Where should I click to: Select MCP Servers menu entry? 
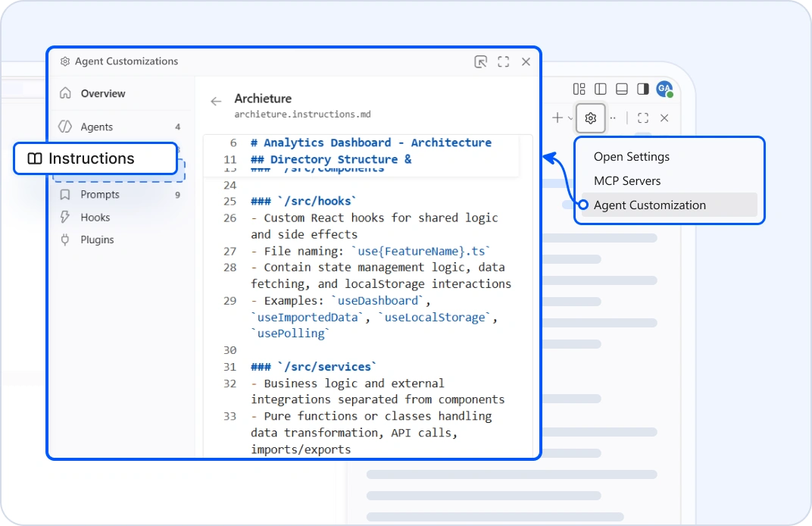(x=627, y=181)
